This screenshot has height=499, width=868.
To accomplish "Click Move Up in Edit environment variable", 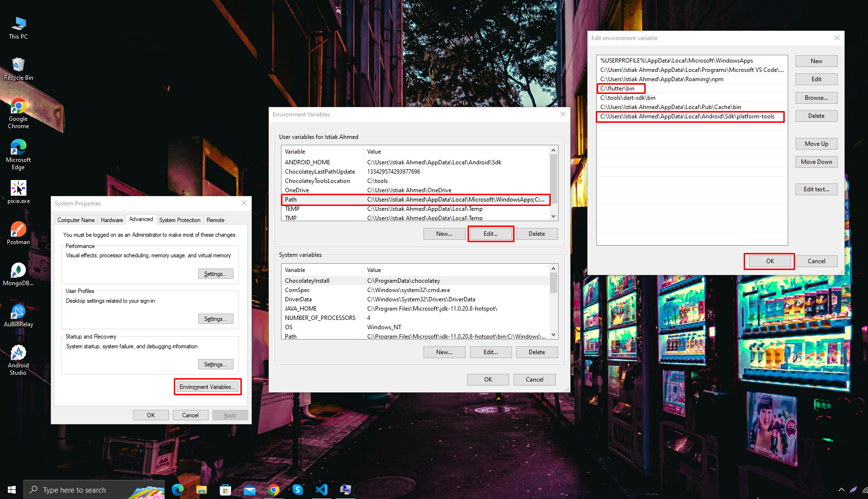I will pyautogui.click(x=816, y=144).
